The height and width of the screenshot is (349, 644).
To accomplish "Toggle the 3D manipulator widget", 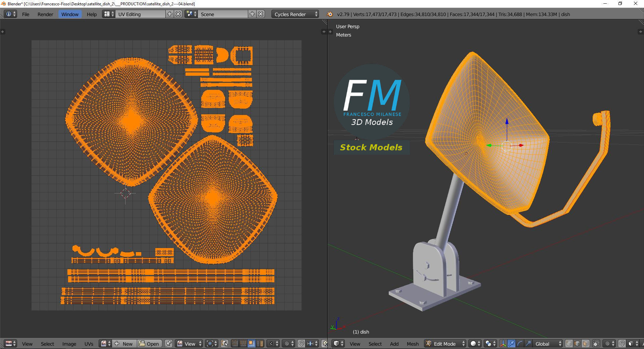I will click(x=503, y=344).
